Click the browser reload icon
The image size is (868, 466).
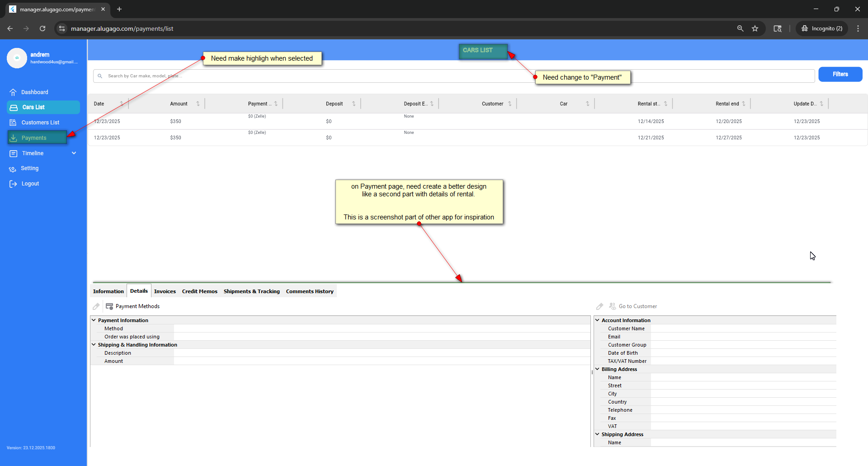click(x=42, y=29)
